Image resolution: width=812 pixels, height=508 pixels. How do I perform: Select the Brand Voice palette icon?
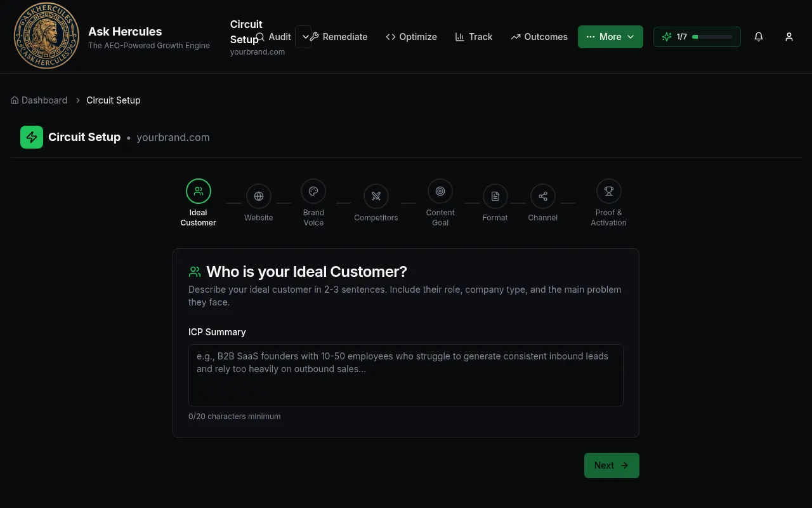point(313,191)
